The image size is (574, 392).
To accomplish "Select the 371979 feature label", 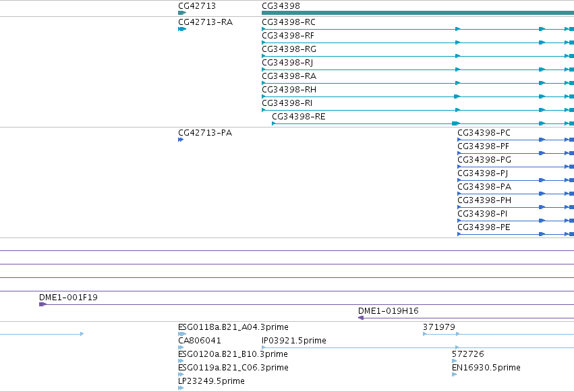I will 439,327.
